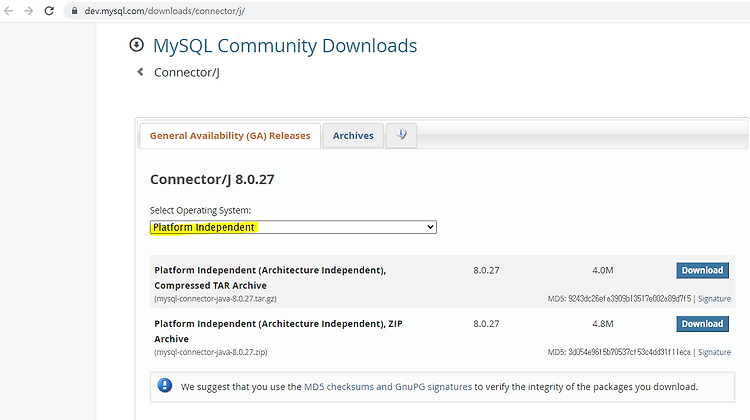Click the padlock site security icon
Viewport: 750px width, 420px height.
pyautogui.click(x=74, y=11)
